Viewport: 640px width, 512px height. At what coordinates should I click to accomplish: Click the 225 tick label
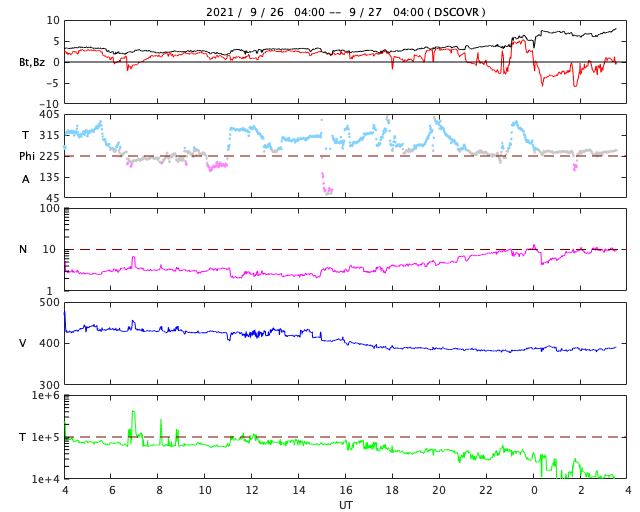(49, 156)
